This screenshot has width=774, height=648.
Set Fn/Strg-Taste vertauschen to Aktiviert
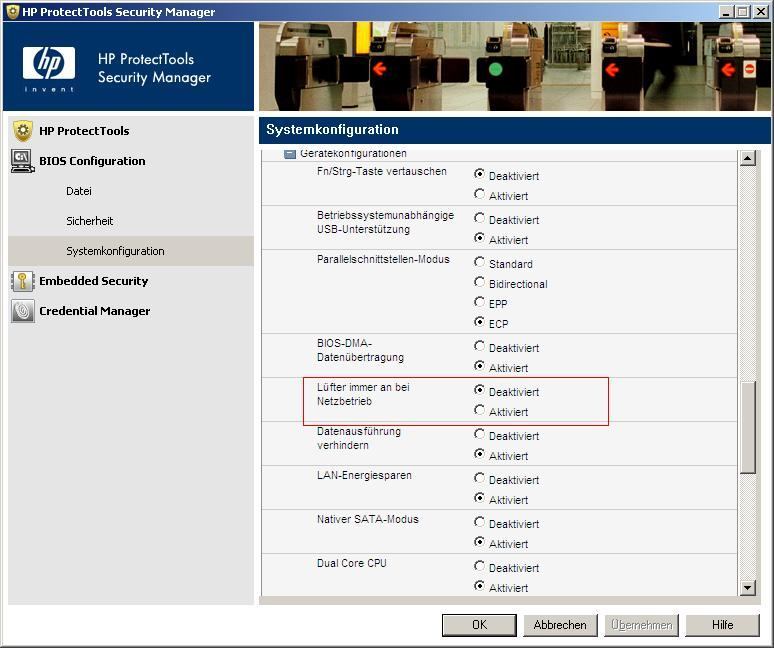(479, 194)
